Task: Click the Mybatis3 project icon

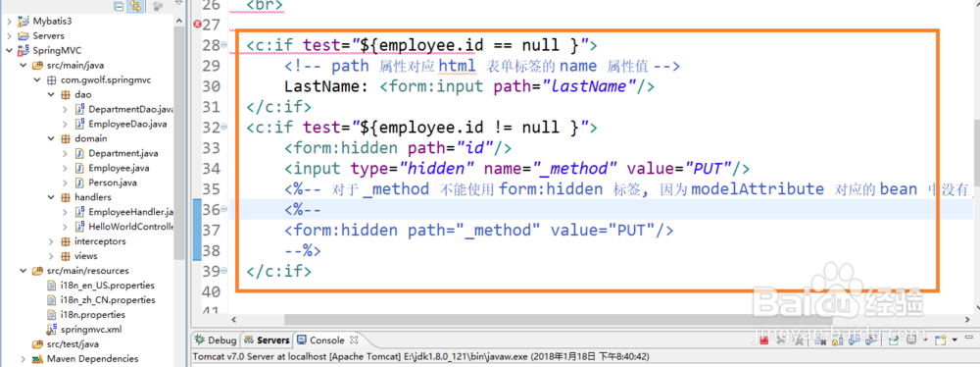Action: (24, 21)
